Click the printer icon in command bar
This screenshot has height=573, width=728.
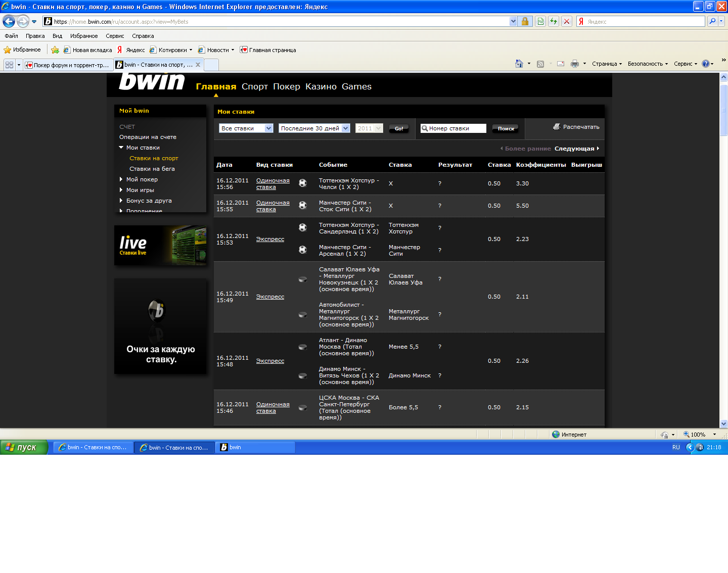pyautogui.click(x=574, y=64)
